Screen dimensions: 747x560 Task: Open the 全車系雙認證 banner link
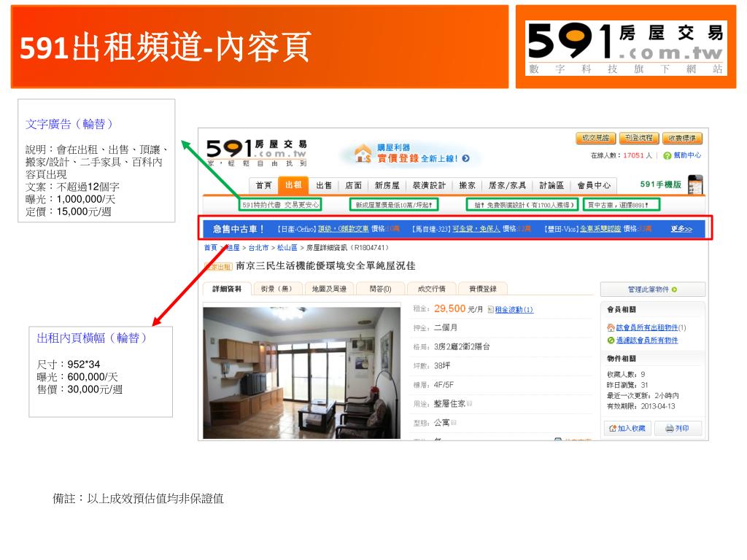(600, 229)
